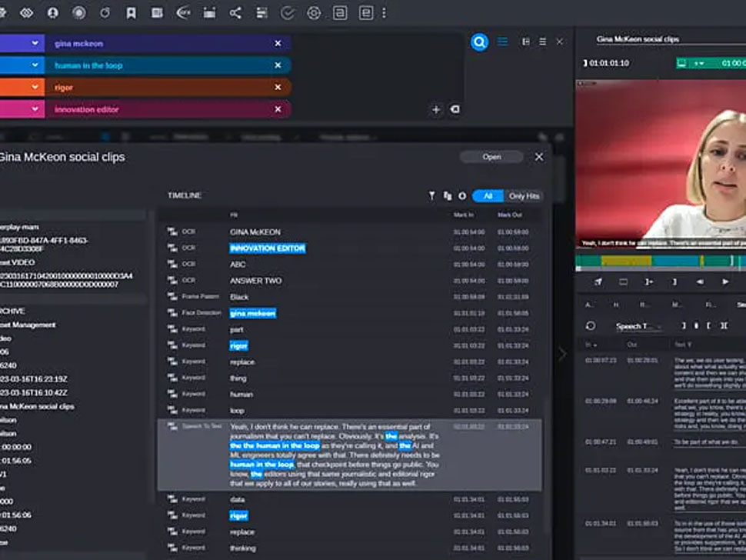Screen dimensions: 746x560
Task: Click the double-diamond view icon in top toolbar
Action: tap(27, 13)
